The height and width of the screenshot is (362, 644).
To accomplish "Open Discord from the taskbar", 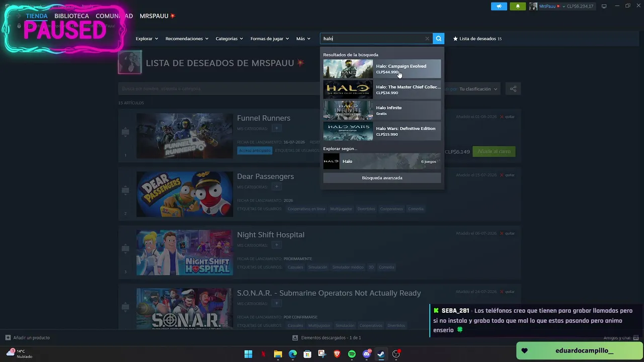I will [367, 354].
